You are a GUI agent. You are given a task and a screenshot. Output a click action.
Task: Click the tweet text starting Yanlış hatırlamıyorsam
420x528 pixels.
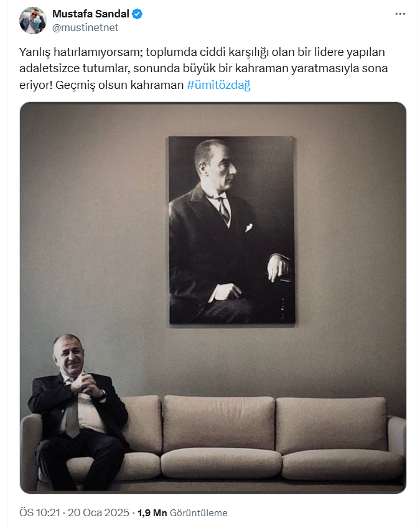[x=203, y=68]
